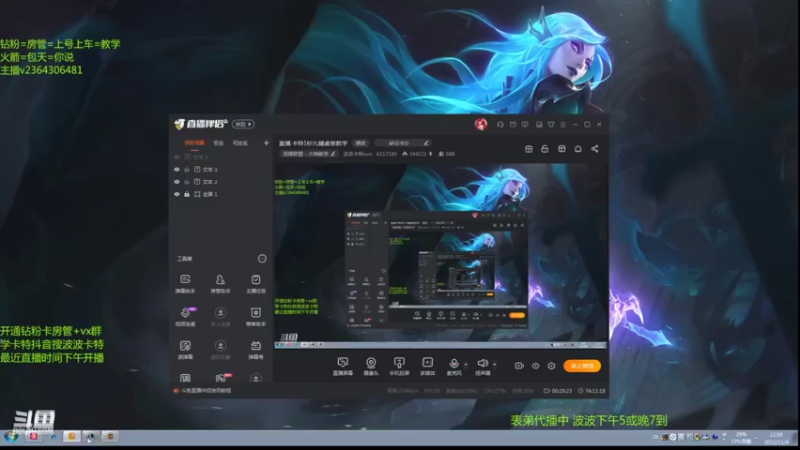Click the pill field with pencil beside 修改
The width and height of the screenshot is (800, 450).
[x=403, y=143]
